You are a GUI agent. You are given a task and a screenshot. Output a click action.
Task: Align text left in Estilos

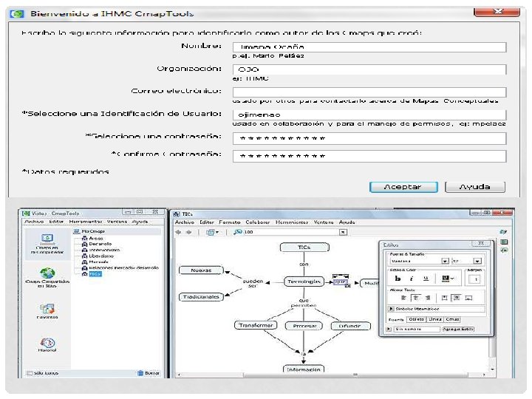tap(403, 298)
